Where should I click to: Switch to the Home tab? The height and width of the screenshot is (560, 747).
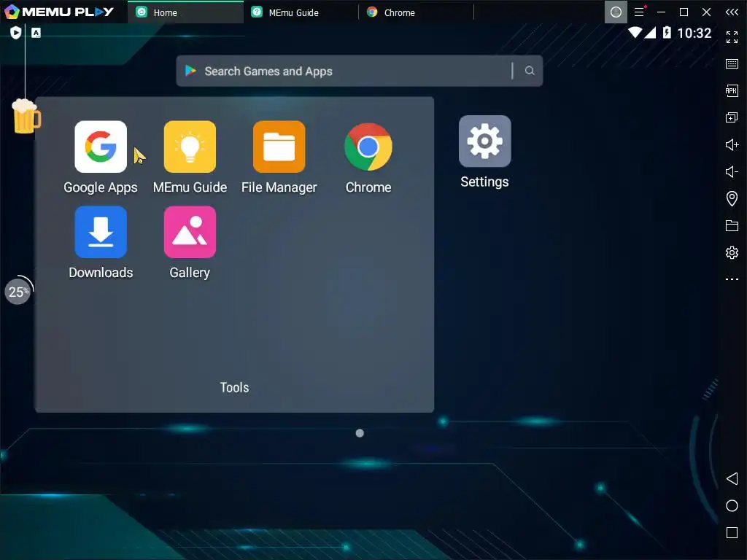(185, 12)
